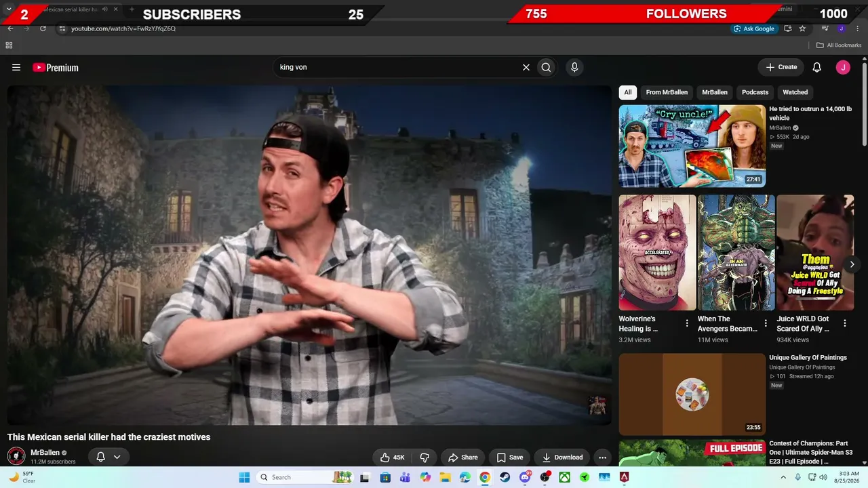Show hidden system tray icons
Screen dimensions: 868x488
coord(784,477)
